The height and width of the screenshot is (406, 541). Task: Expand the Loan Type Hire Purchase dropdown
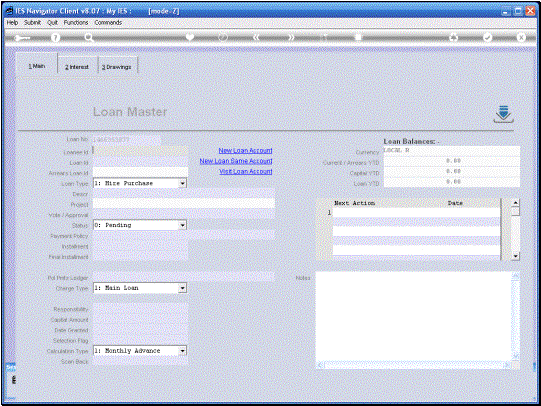click(x=183, y=183)
